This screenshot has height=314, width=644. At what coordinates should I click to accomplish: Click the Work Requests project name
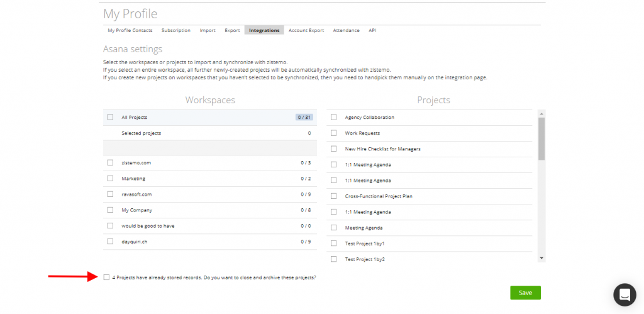click(362, 133)
